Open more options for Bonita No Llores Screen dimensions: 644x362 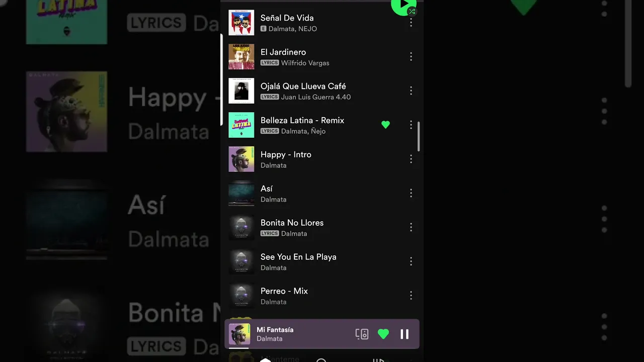coord(411,227)
